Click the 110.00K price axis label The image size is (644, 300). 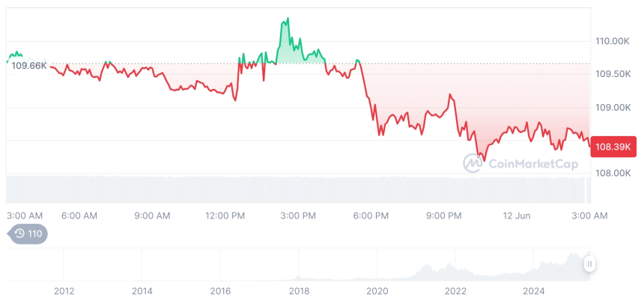coord(612,41)
